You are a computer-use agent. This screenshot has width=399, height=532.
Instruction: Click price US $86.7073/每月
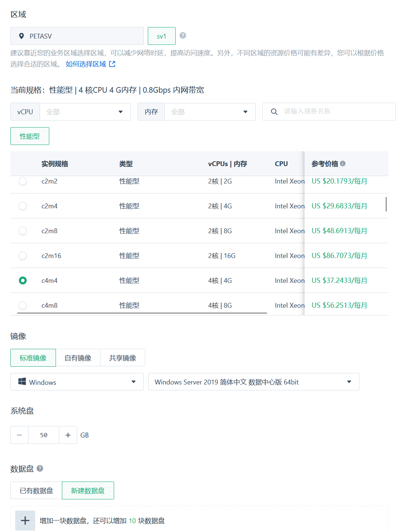pyautogui.click(x=339, y=255)
